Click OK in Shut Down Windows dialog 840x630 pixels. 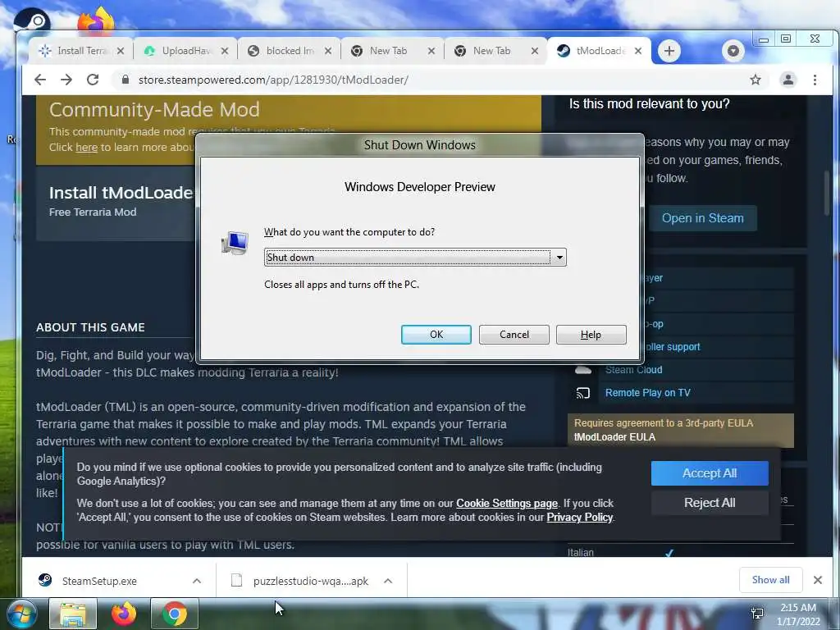(436, 335)
